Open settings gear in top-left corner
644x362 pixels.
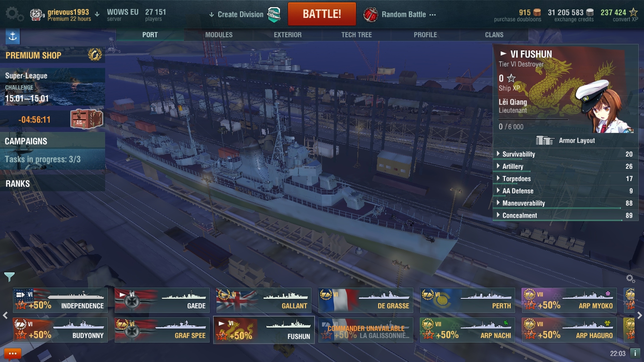tap(15, 14)
